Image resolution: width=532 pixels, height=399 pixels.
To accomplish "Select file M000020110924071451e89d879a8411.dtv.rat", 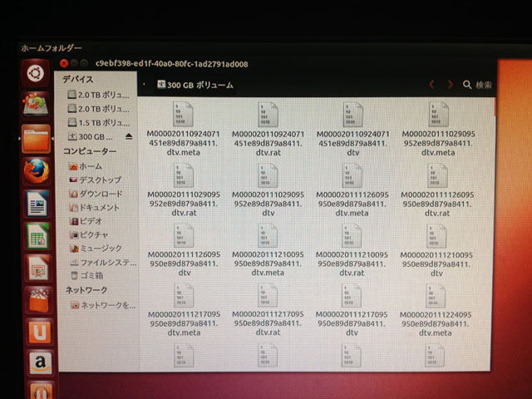I will pyautogui.click(x=268, y=129).
